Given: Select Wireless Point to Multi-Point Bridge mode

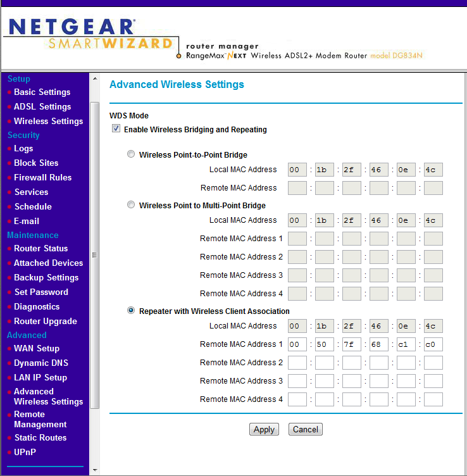Looking at the screenshot, I should tap(131, 205).
